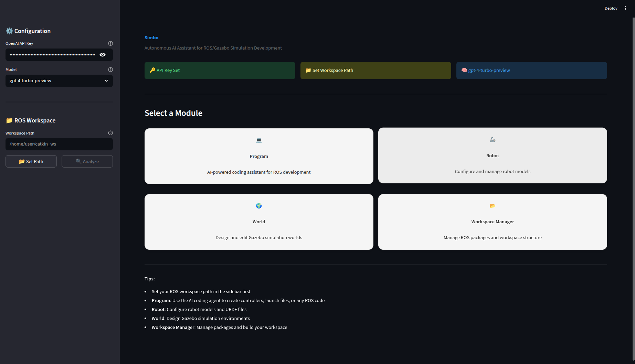635x364 pixels.
Task: Open the Program module card
Action: tap(259, 156)
